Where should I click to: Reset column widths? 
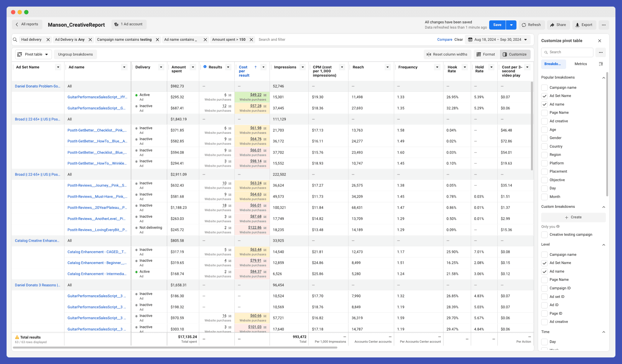click(447, 54)
